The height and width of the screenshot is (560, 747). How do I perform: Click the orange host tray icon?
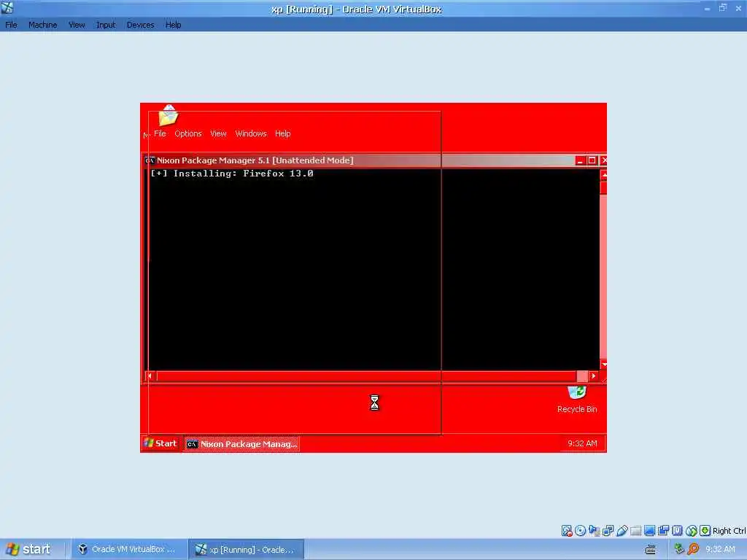tap(693, 549)
